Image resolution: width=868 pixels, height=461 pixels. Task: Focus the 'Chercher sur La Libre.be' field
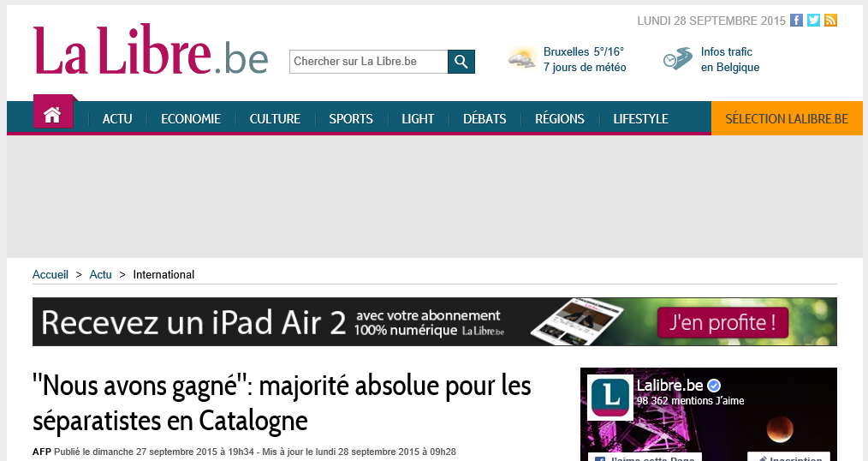[368, 62]
